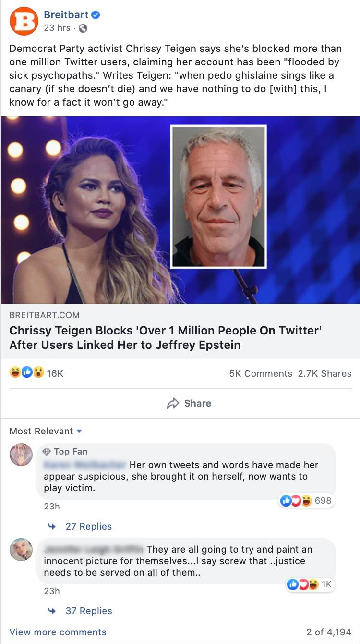The height and width of the screenshot is (644, 360).
Task: View reactions on the 1K-reaction comment
Action: tap(309, 584)
